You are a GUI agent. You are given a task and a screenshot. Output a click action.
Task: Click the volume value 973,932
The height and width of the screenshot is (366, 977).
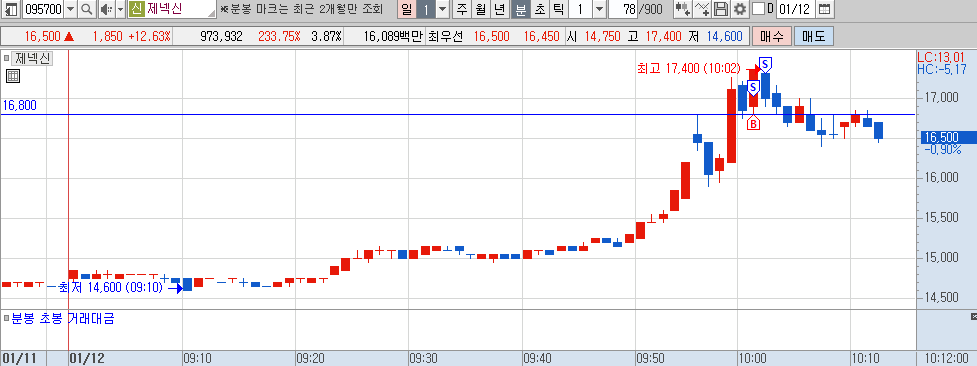(221, 36)
